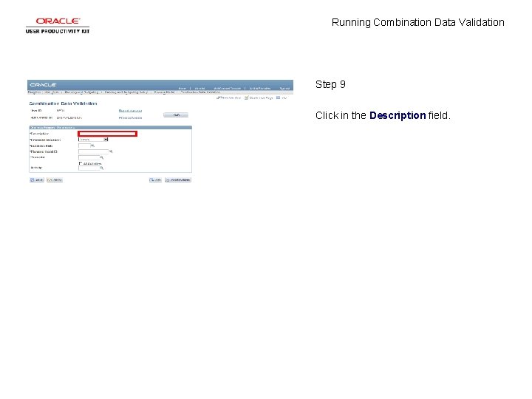Open MultiChannel Console header link
This screenshot has height=399, width=532.
(x=227, y=88)
